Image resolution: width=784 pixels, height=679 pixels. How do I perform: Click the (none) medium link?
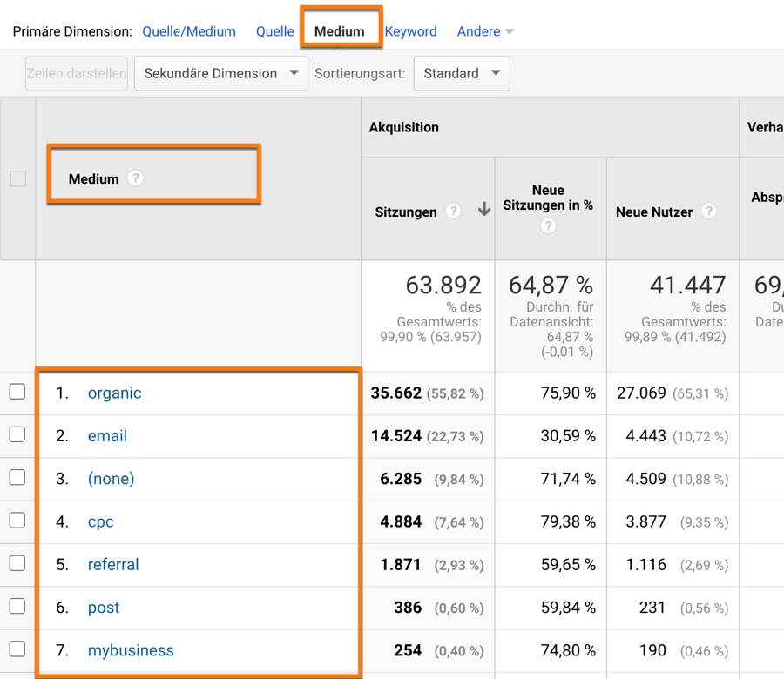coord(111,479)
